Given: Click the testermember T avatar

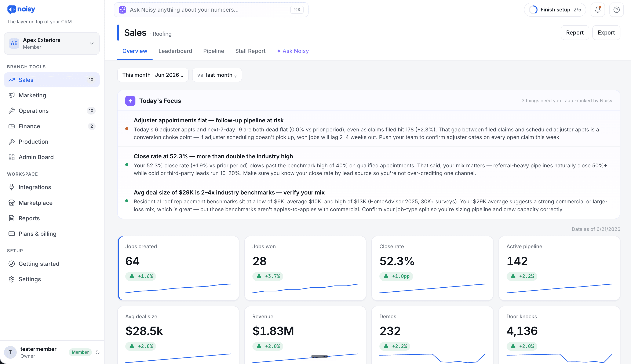Looking at the screenshot, I should click(11, 352).
